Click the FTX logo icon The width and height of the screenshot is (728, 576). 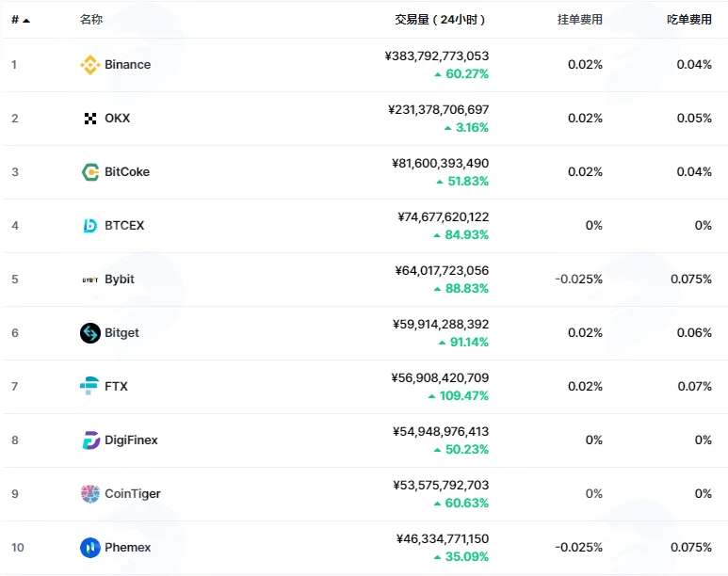coord(89,386)
